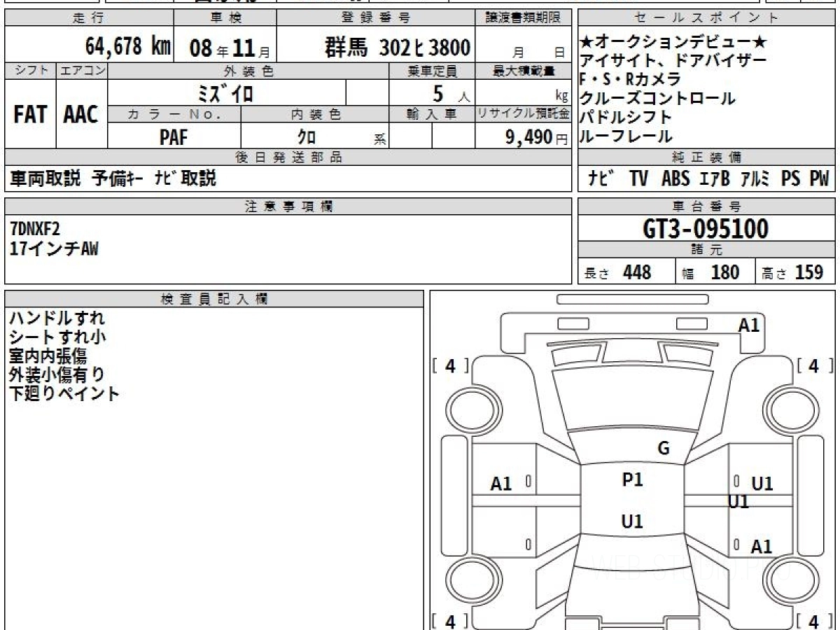Select interior color クロ
This screenshot has height=630, width=840.
tap(305, 137)
